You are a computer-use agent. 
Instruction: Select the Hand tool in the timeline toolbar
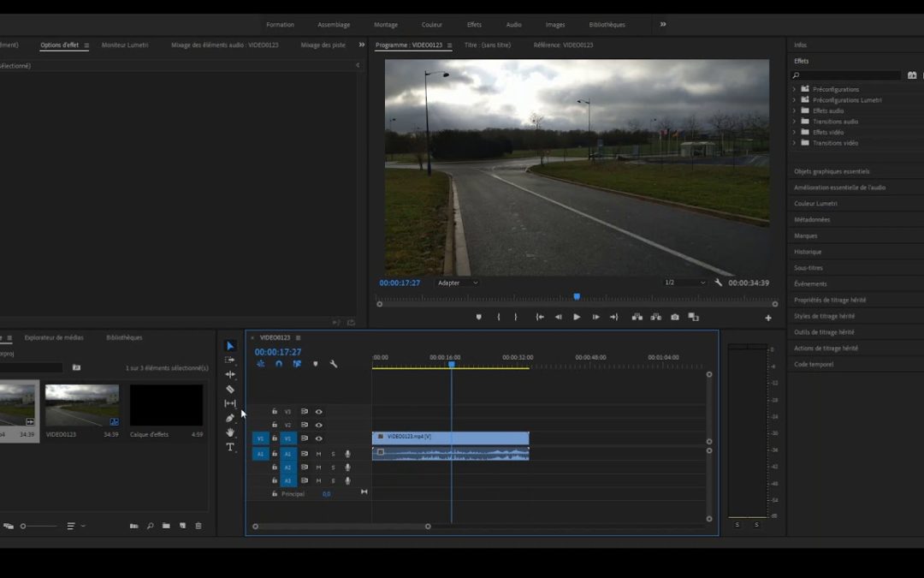(229, 431)
